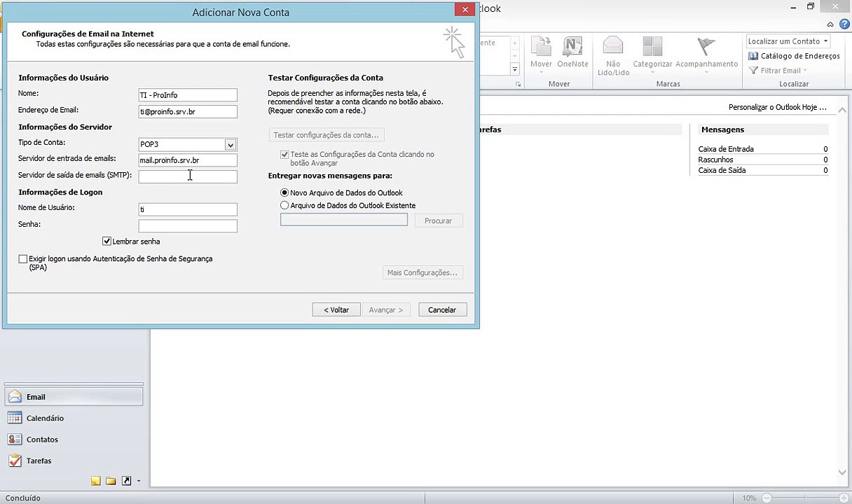The image size is (852, 504).
Task: Click the Mensagens heading
Action: click(722, 129)
